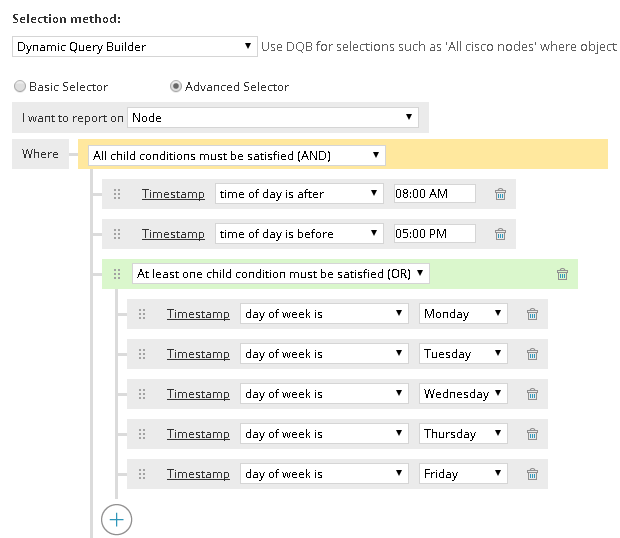Screen dimensions: 620x538
Task: Open 'time of day is after' operator dropdown
Action: tap(299, 194)
